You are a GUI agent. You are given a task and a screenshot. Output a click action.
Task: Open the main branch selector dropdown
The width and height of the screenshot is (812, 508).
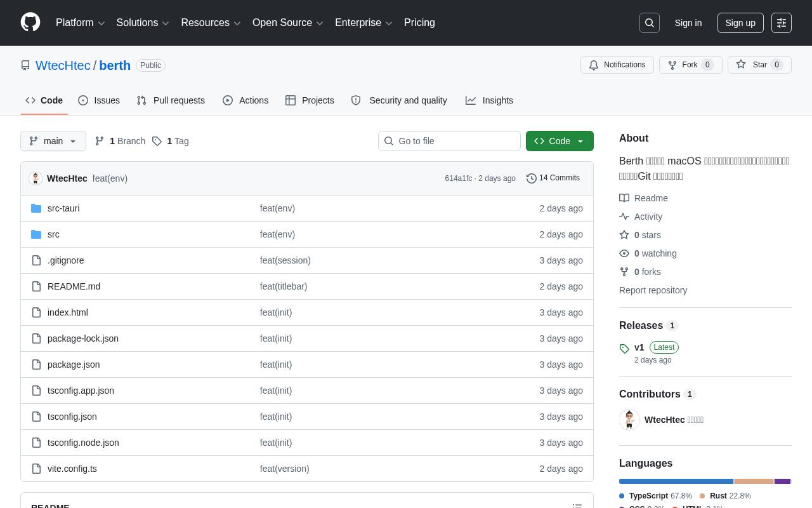coord(53,141)
